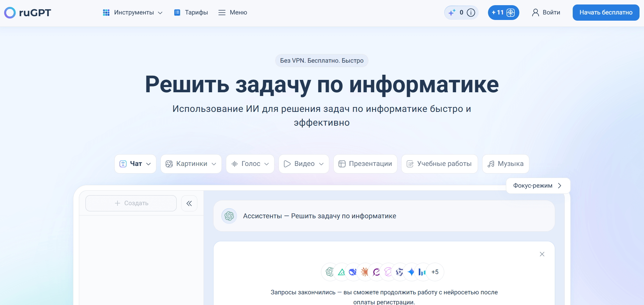
Task: Click the Начать бесплатно button
Action: pos(606,13)
